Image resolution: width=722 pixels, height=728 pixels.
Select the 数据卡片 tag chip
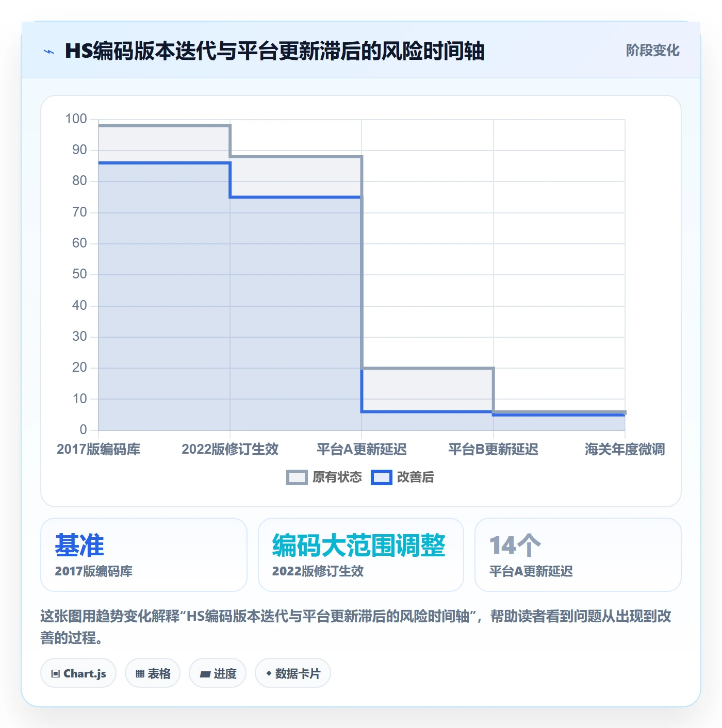293,673
